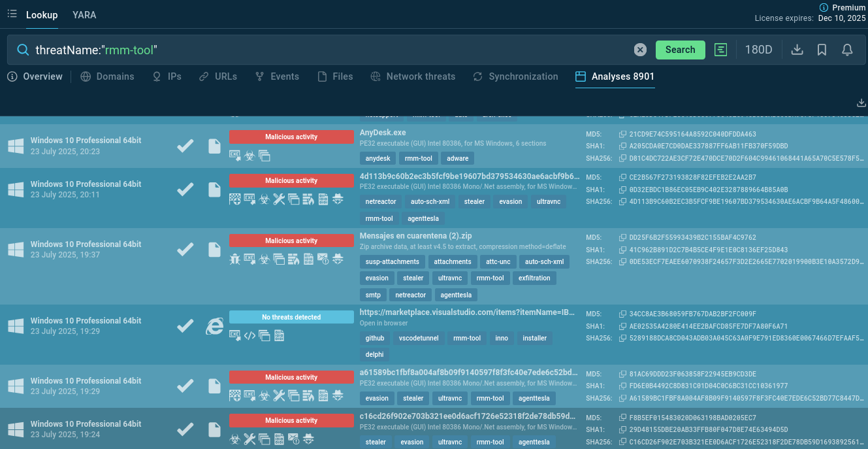This screenshot has height=449, width=868.
Task: Open the 180D time range selector
Action: pos(758,50)
